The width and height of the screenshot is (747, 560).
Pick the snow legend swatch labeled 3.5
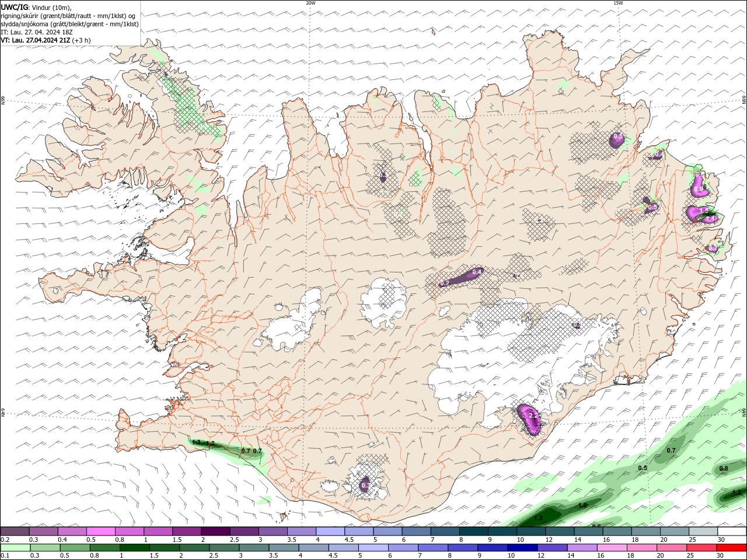tap(301, 531)
